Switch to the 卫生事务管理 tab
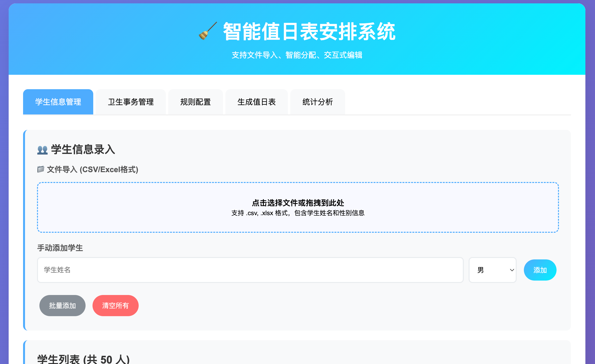Screen dimensions: 595x364 pyautogui.click(x=131, y=102)
